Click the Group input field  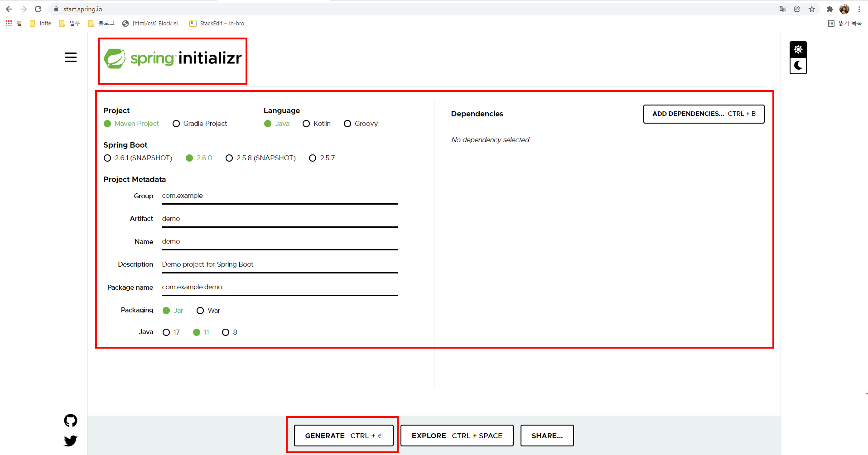click(x=280, y=196)
